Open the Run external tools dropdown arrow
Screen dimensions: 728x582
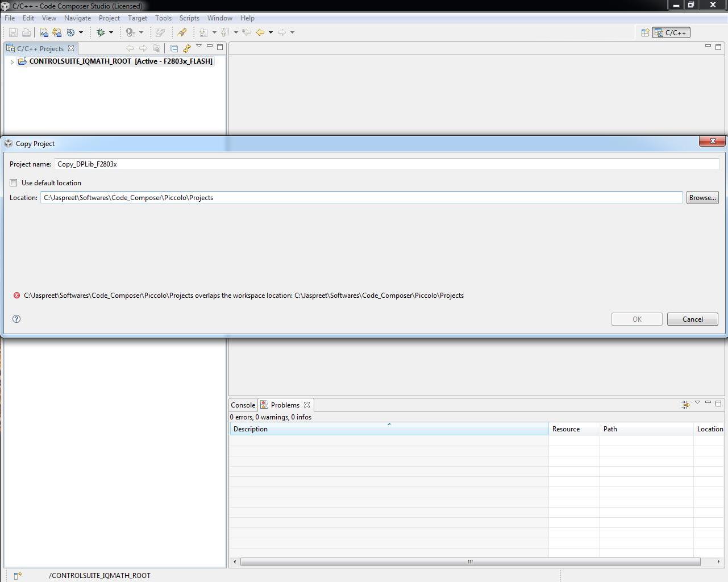point(141,32)
